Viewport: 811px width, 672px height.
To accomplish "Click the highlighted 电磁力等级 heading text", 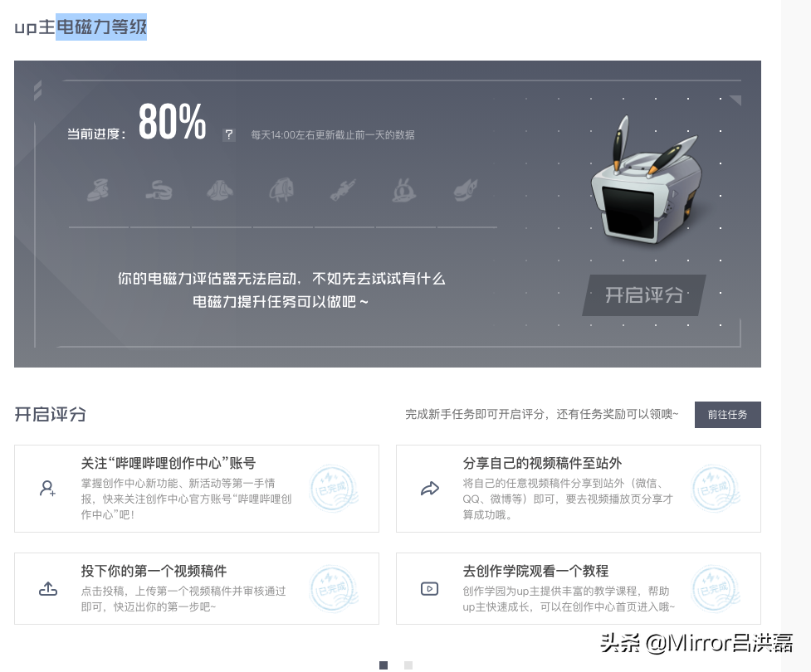I will pyautogui.click(x=100, y=27).
